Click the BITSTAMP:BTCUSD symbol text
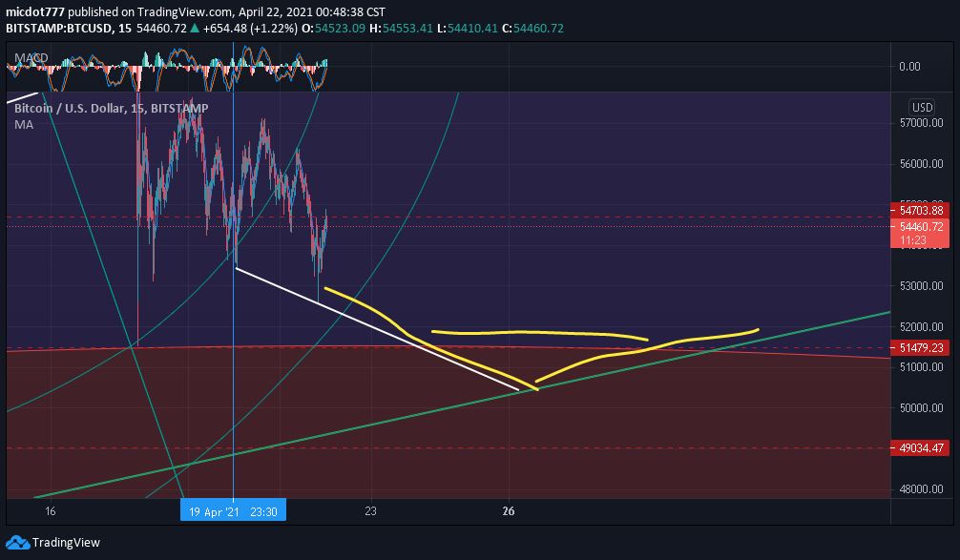960x560 pixels. [x=59, y=29]
